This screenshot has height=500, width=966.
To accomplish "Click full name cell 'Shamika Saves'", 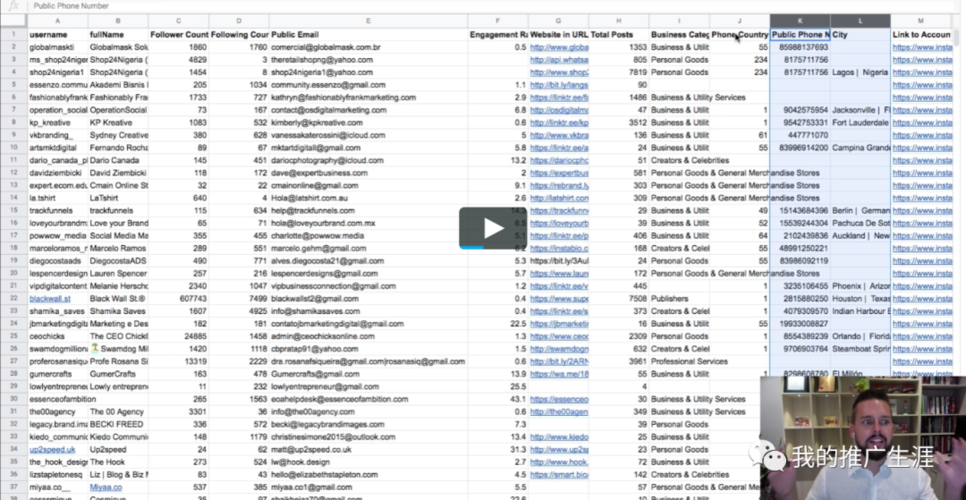I will point(118,311).
